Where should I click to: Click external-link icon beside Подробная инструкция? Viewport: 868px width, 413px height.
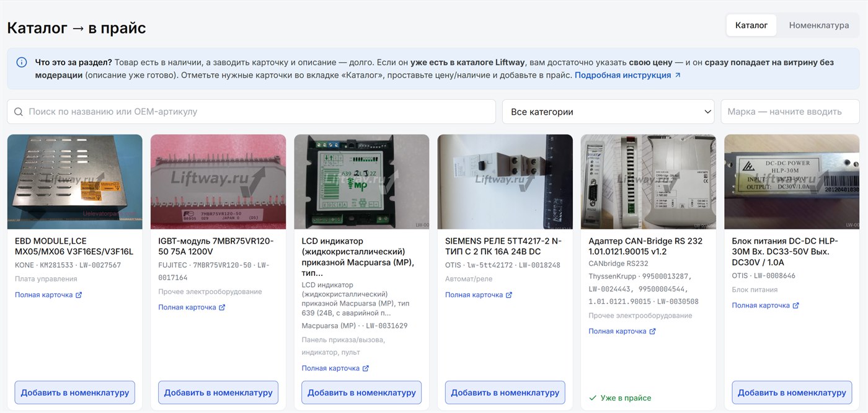[678, 75]
